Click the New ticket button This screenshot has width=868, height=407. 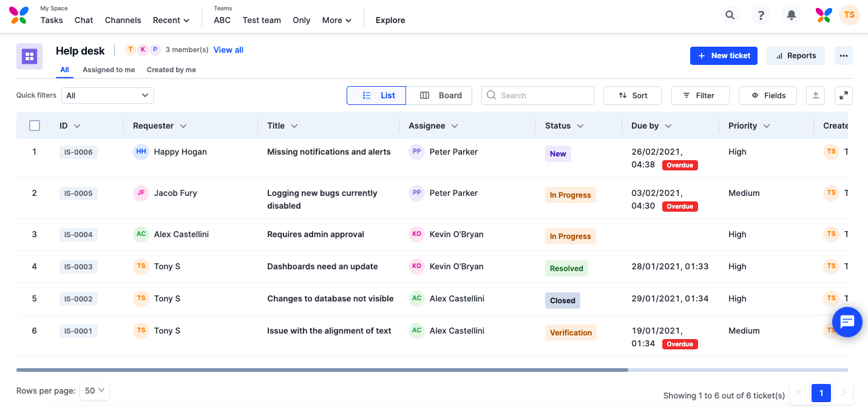(724, 56)
